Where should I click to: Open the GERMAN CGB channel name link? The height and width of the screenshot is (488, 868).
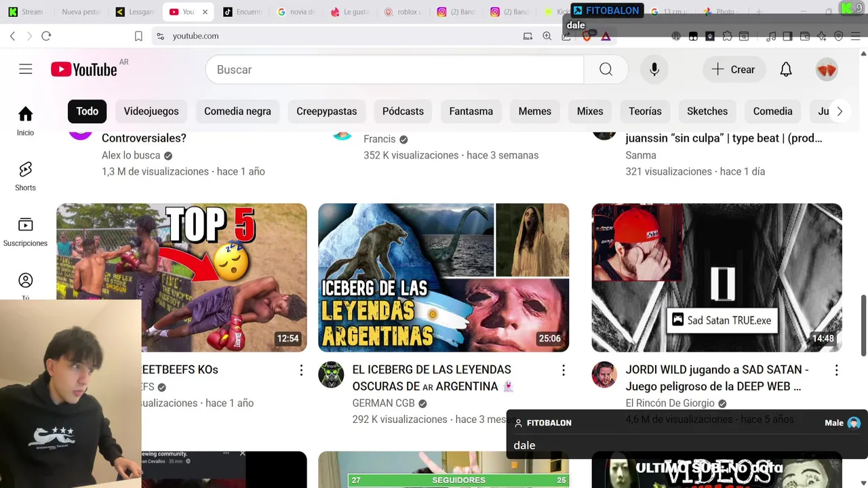point(383,403)
